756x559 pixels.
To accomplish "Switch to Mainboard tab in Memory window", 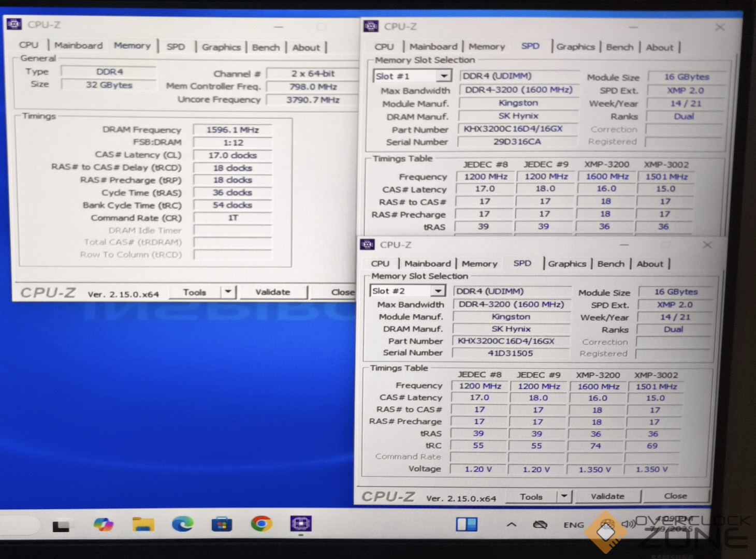I will coord(79,46).
